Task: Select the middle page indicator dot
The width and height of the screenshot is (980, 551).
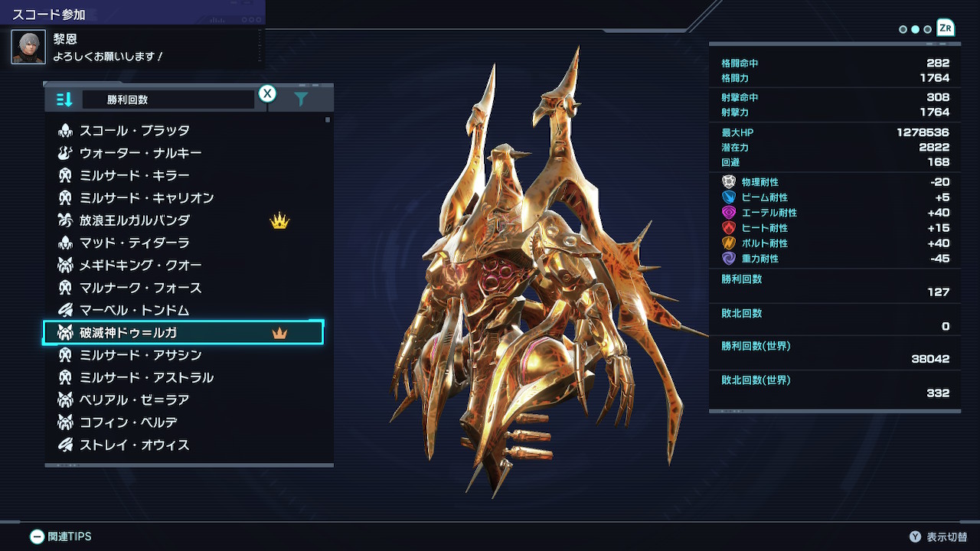Action: [915, 29]
